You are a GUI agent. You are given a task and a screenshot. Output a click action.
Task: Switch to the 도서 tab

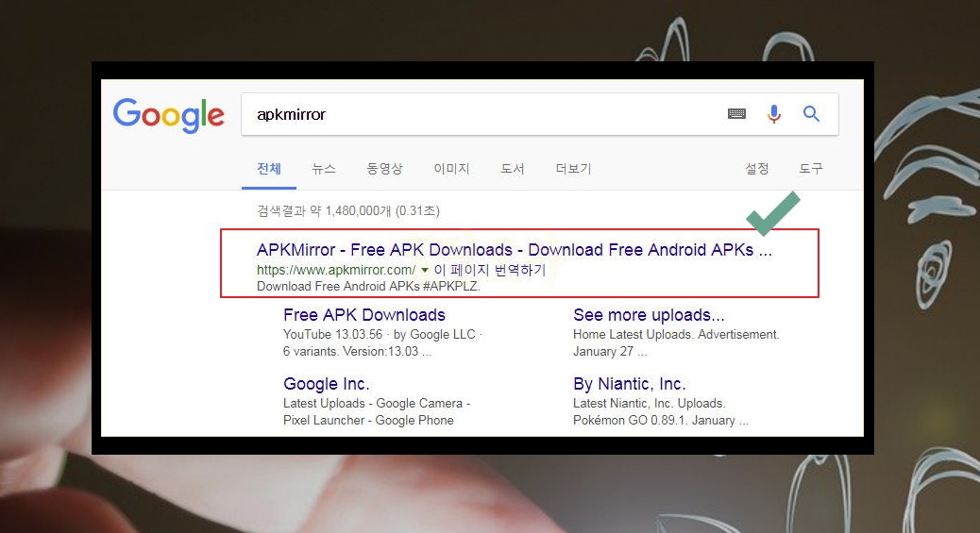click(513, 169)
